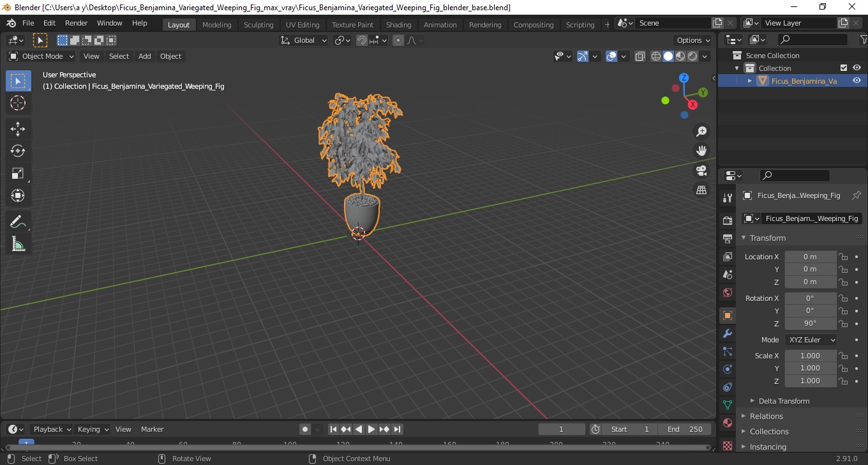The image size is (868, 465).
Task: Toggle camera view icon
Action: pos(701,171)
